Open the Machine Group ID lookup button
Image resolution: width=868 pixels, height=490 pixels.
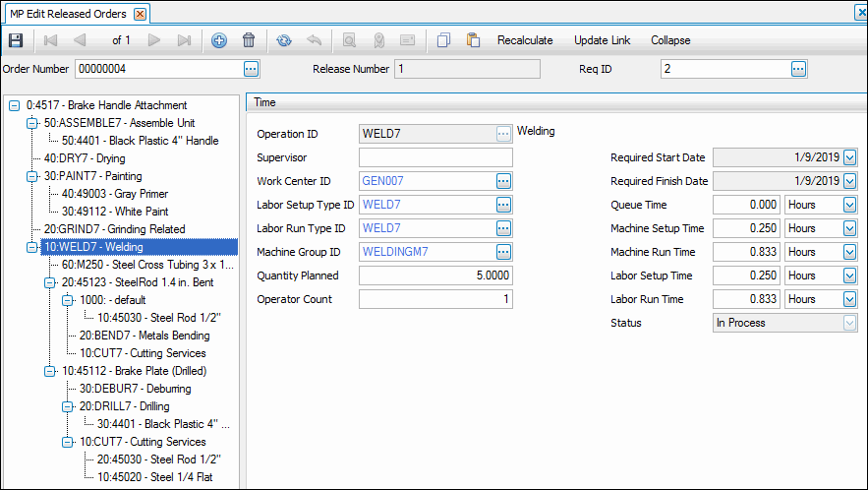[x=503, y=252]
